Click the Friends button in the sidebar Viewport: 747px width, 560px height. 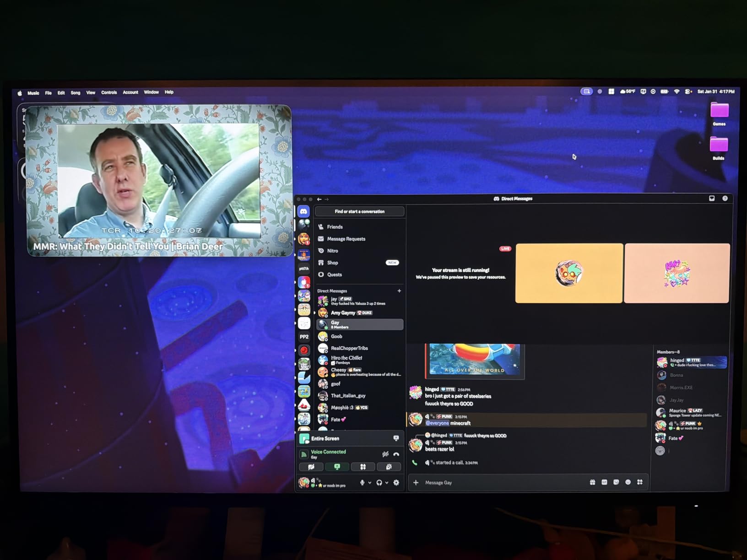tap(335, 226)
